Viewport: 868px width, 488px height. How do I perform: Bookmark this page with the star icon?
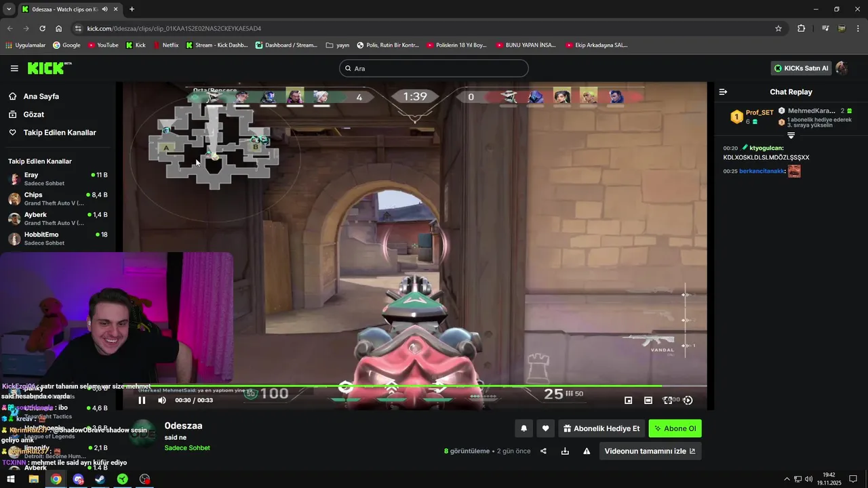tap(778, 28)
